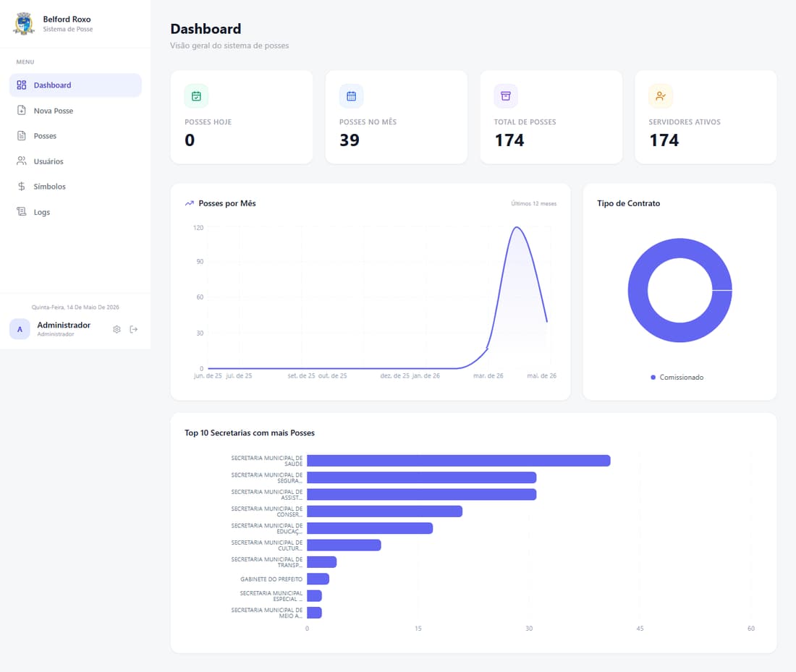Screen dimensions: 796x672
Task: Click the logout icon beside Administrador
Action: coord(134,329)
